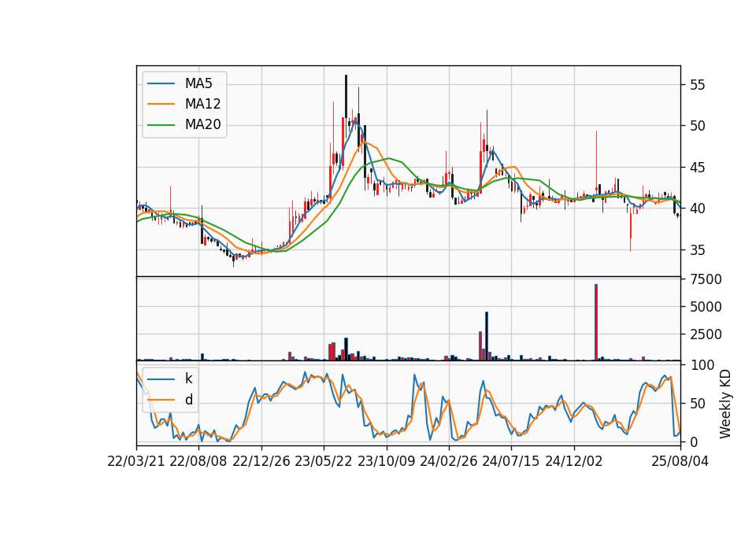Click the 22/08/08 date label
Screen dimensions: 756x543
[x=198, y=462]
